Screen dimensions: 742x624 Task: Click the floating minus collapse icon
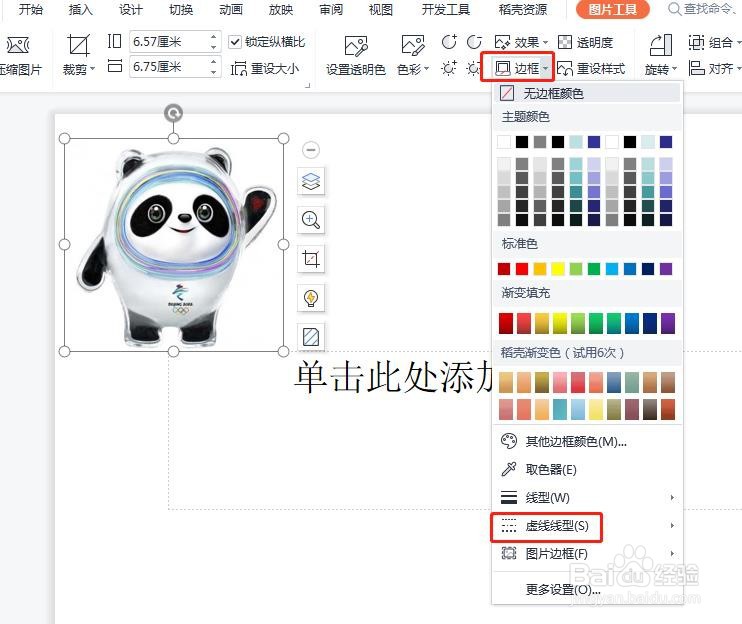(x=311, y=150)
